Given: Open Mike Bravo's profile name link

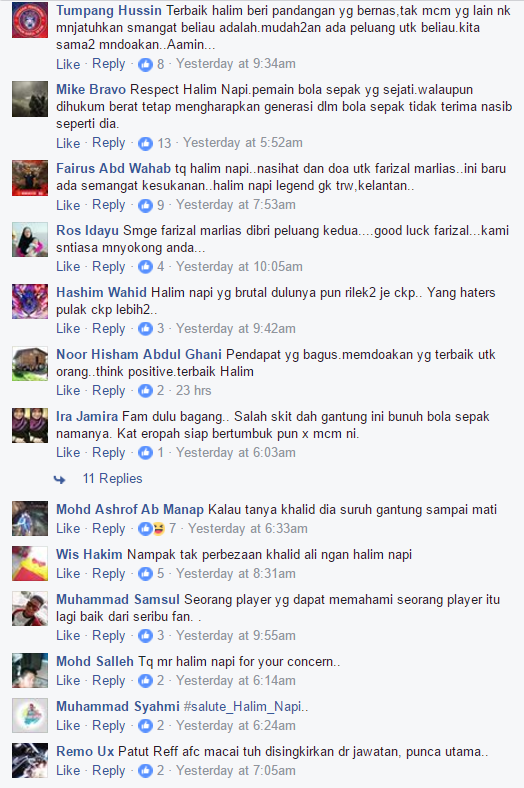Looking at the screenshot, I should coord(91,89).
